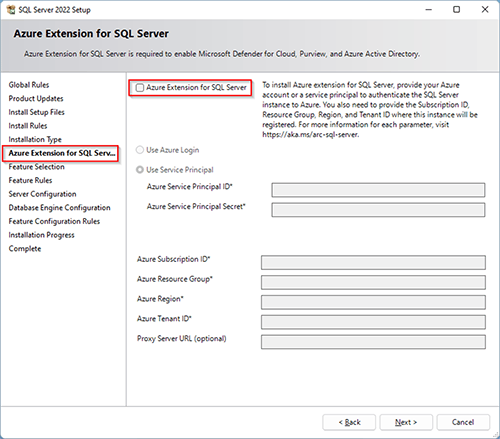Go to the Next setup page

tap(406, 422)
